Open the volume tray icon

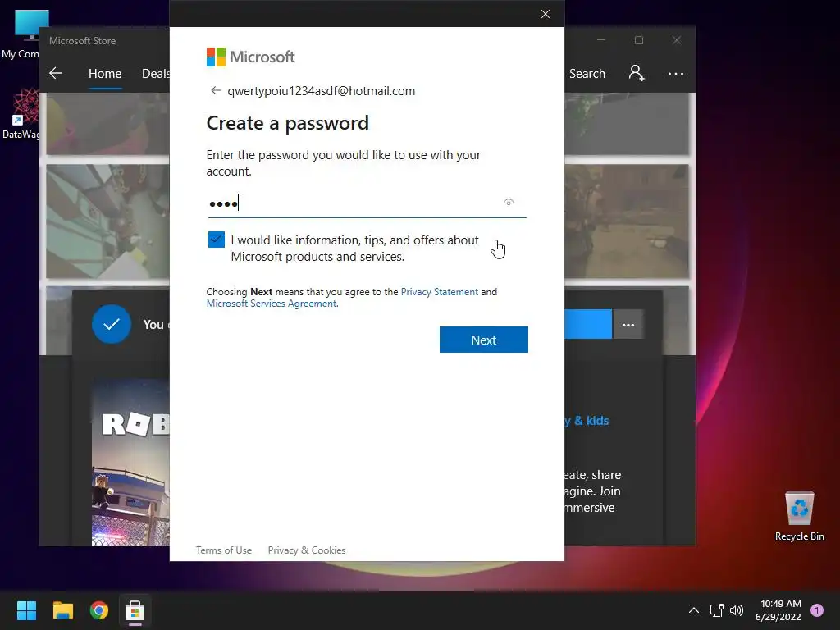coord(737,610)
